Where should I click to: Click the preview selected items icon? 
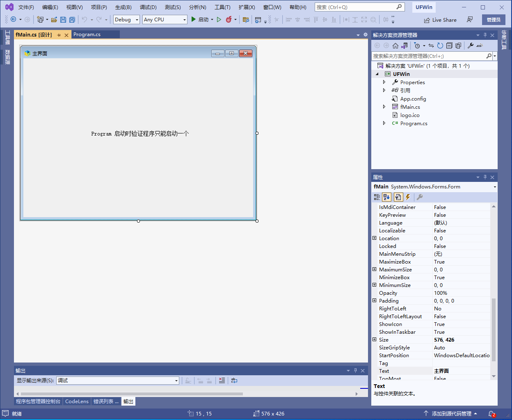pyautogui.click(x=480, y=46)
